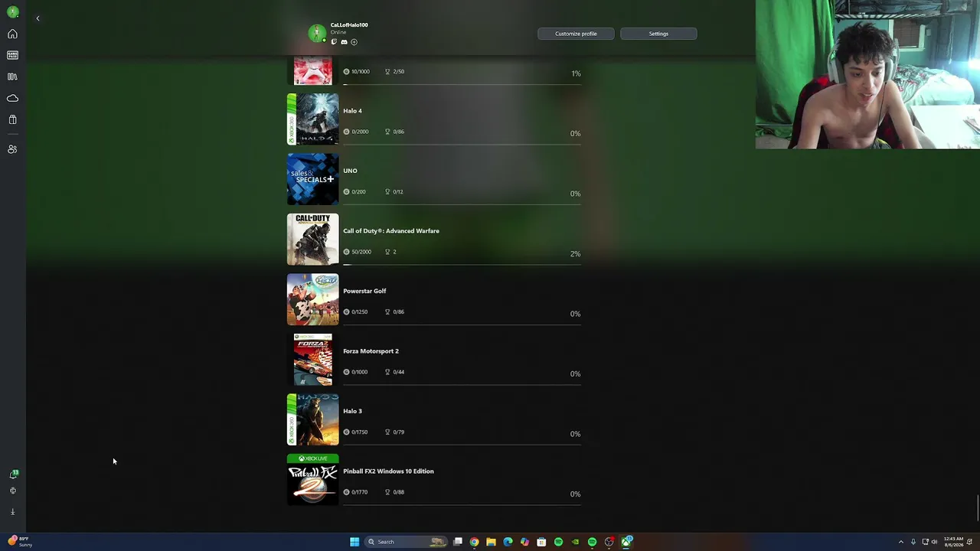Click the Xbox app icon in taskbar

(626, 542)
